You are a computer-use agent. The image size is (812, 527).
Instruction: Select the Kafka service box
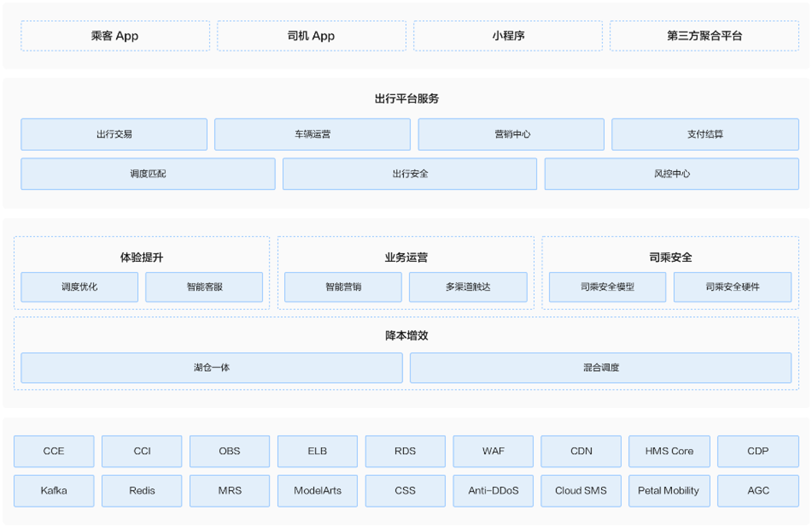[x=54, y=491]
